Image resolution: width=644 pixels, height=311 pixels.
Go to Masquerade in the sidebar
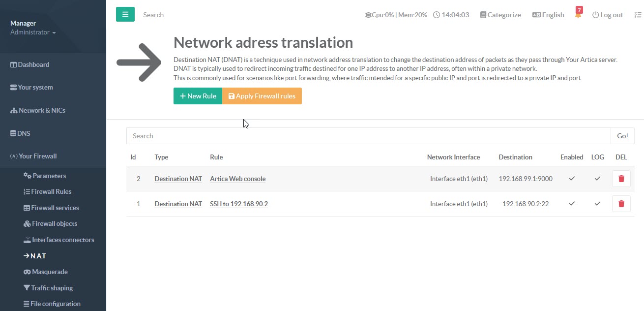coord(49,272)
